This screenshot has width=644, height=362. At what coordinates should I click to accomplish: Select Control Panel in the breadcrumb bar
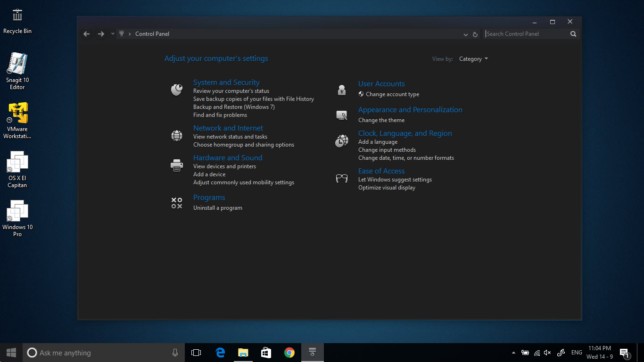pyautogui.click(x=152, y=33)
